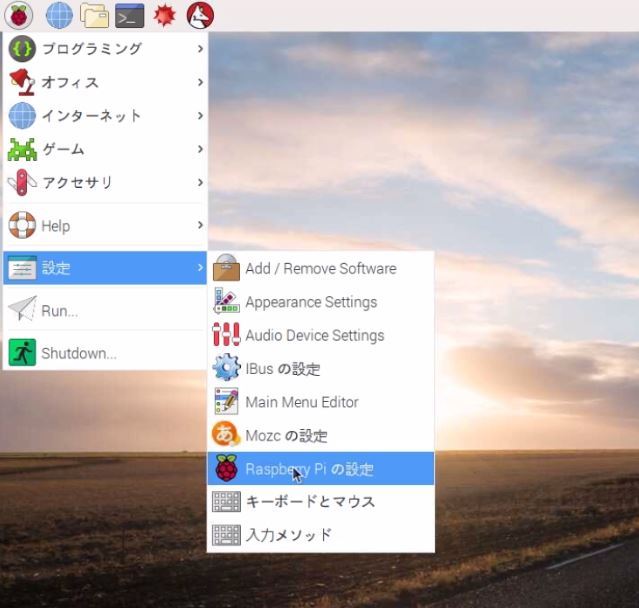This screenshot has width=639, height=608.
Task: Click the Wolfram wolf icon
Action: click(200, 15)
